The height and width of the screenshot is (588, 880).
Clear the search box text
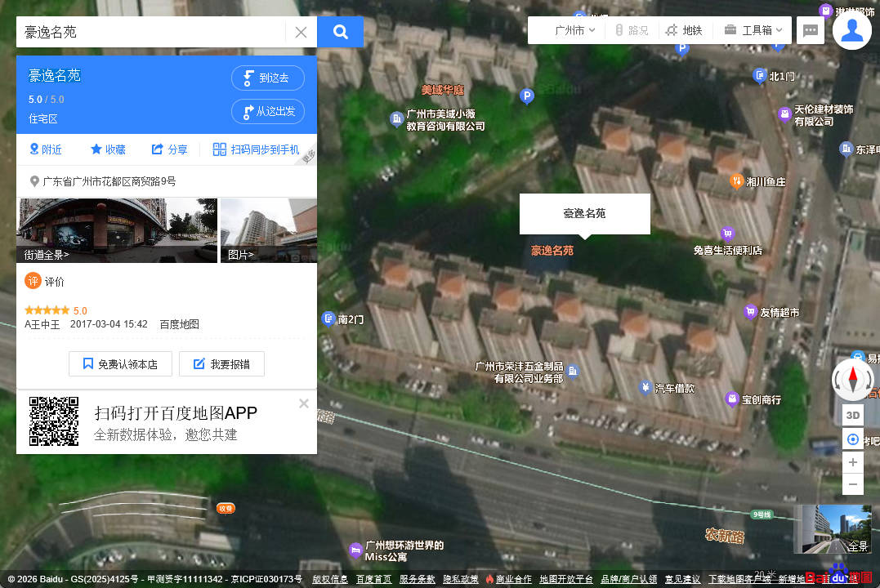coord(301,33)
